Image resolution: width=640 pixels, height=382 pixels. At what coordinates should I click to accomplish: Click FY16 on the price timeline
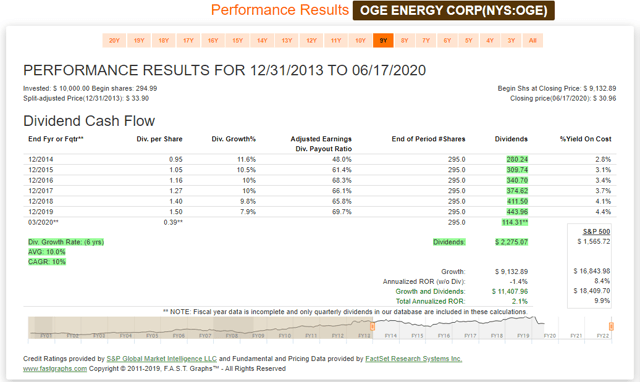coord(444,335)
